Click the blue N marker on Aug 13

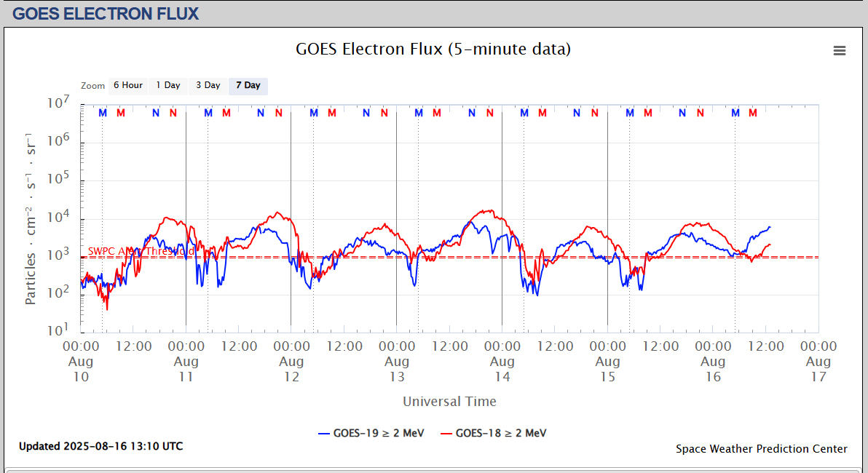[x=472, y=113]
